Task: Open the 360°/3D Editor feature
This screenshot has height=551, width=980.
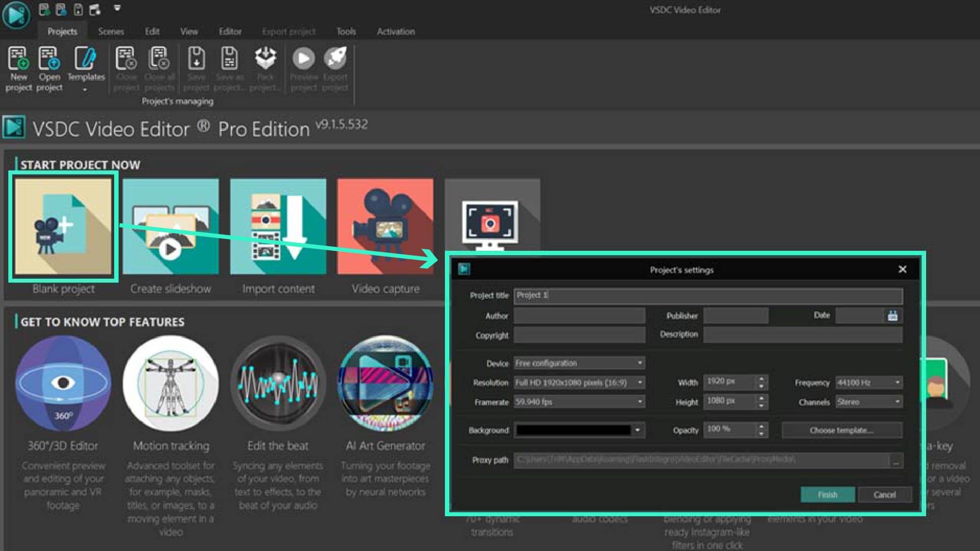Action: click(63, 383)
